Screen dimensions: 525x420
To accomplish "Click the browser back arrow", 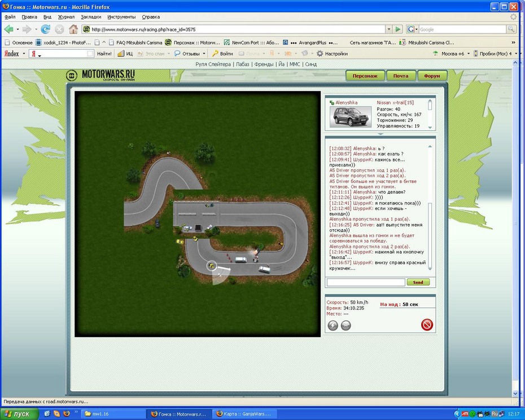I will [9, 29].
